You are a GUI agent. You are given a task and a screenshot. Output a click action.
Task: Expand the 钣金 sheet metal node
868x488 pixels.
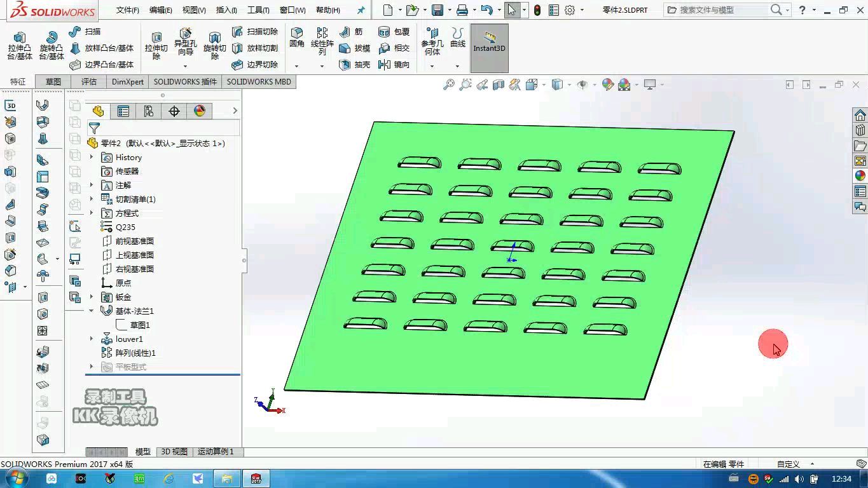pos(92,297)
